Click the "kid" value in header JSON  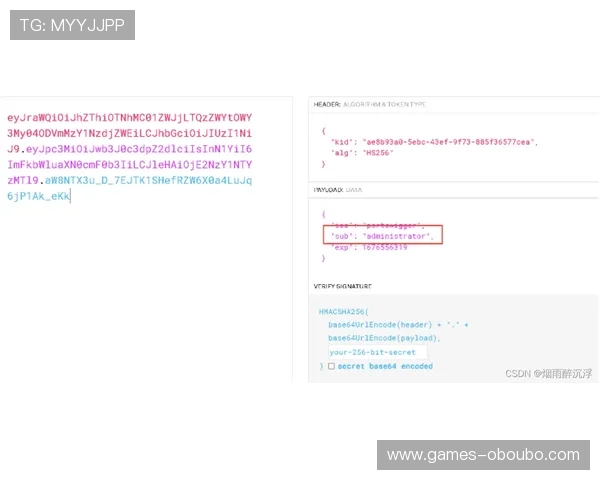(449, 142)
